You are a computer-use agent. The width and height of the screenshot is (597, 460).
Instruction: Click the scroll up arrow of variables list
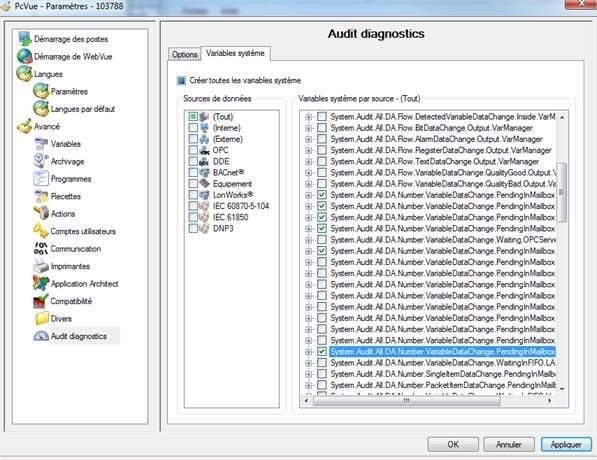(x=562, y=117)
